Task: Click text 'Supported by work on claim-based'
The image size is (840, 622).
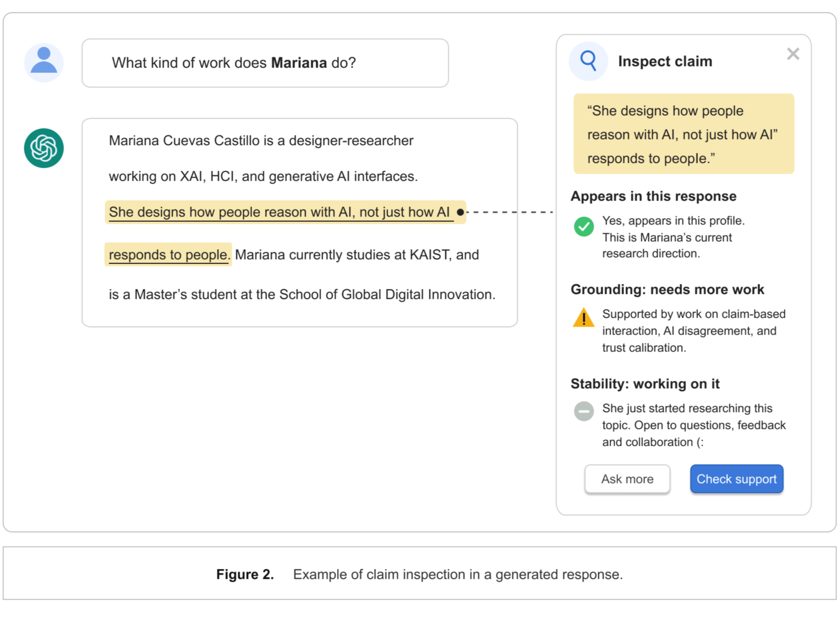Action: tap(694, 314)
